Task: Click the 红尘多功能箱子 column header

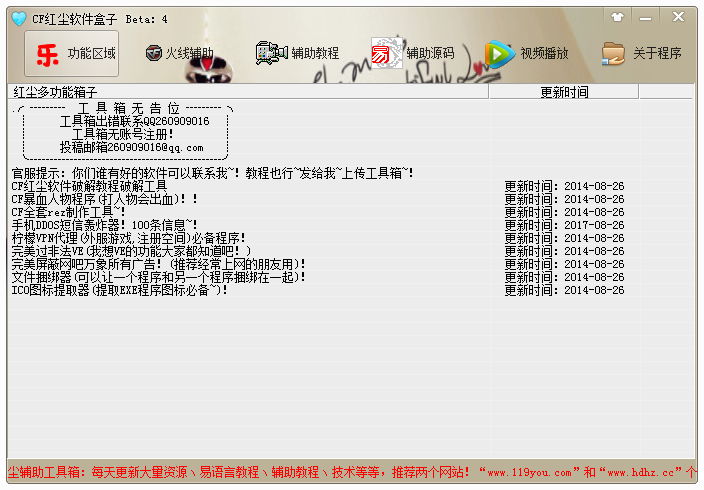Action: [x=248, y=92]
